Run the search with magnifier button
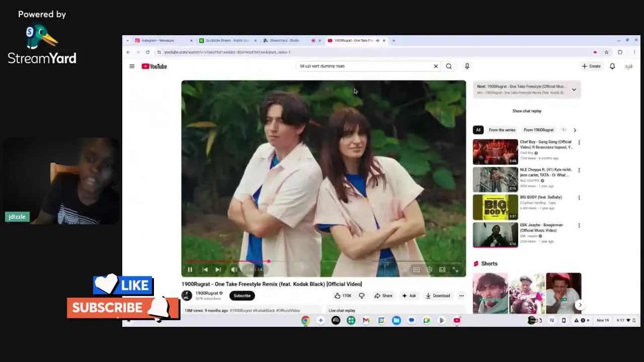644x362 pixels. [x=449, y=66]
